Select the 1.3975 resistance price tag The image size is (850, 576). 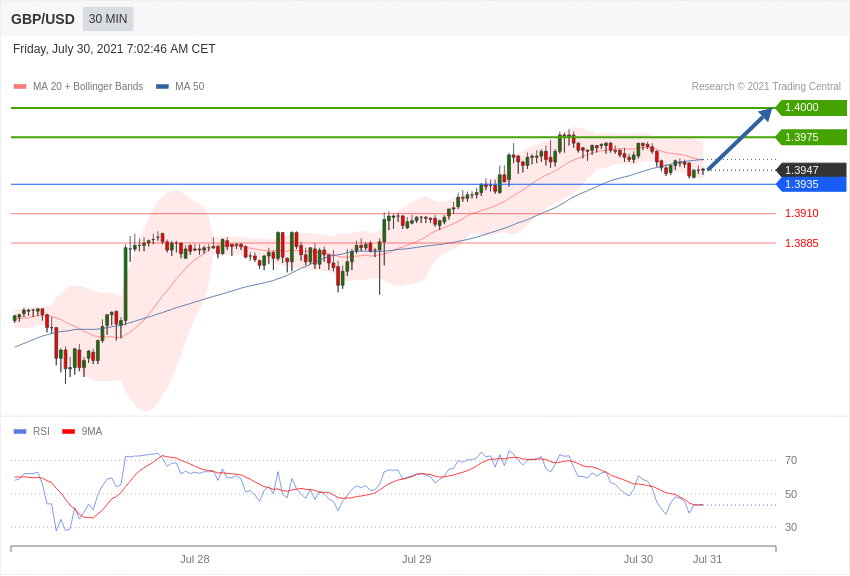click(811, 137)
